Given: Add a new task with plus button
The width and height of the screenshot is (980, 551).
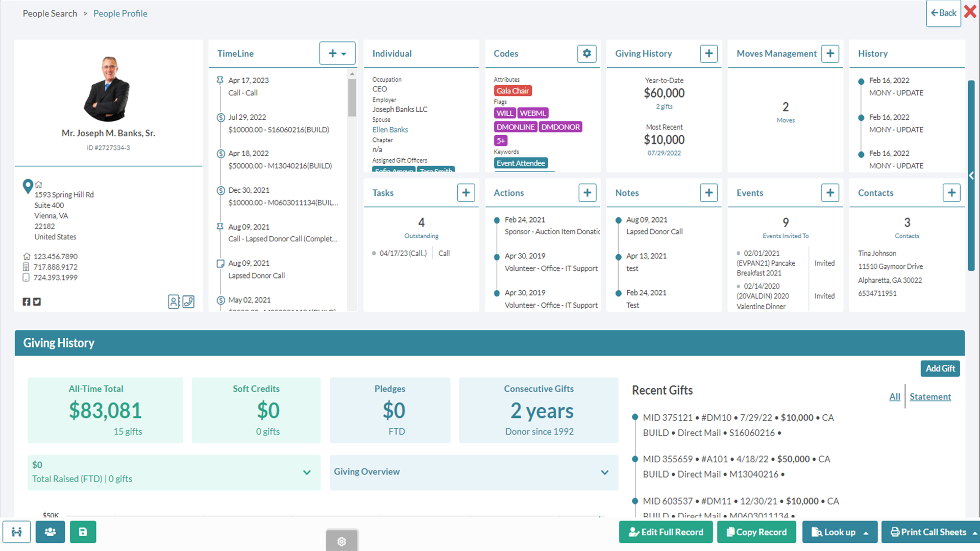Looking at the screenshot, I should tap(465, 193).
